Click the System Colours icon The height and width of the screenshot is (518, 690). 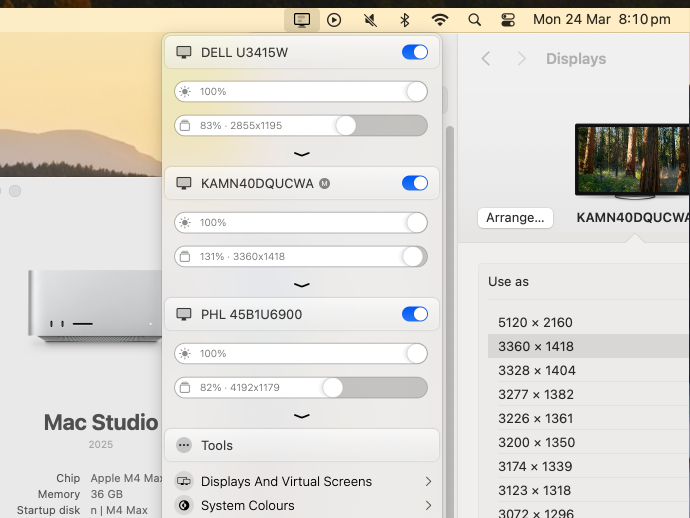[184, 505]
